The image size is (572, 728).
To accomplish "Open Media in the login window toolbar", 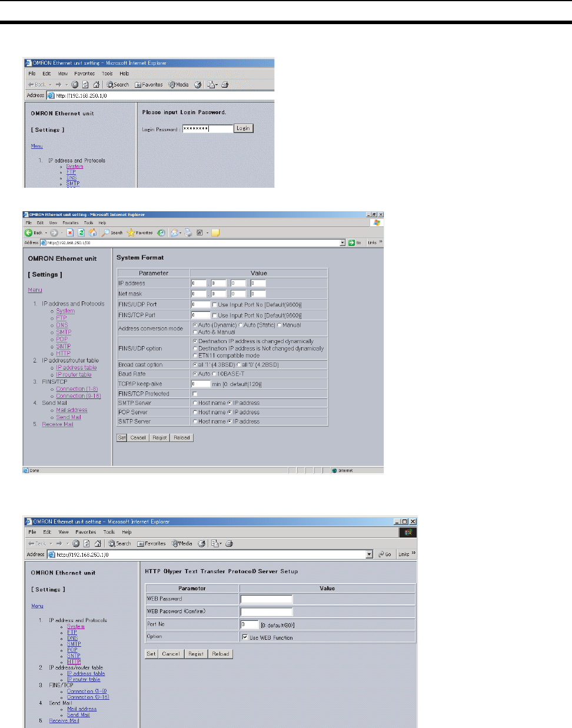I will [179, 85].
